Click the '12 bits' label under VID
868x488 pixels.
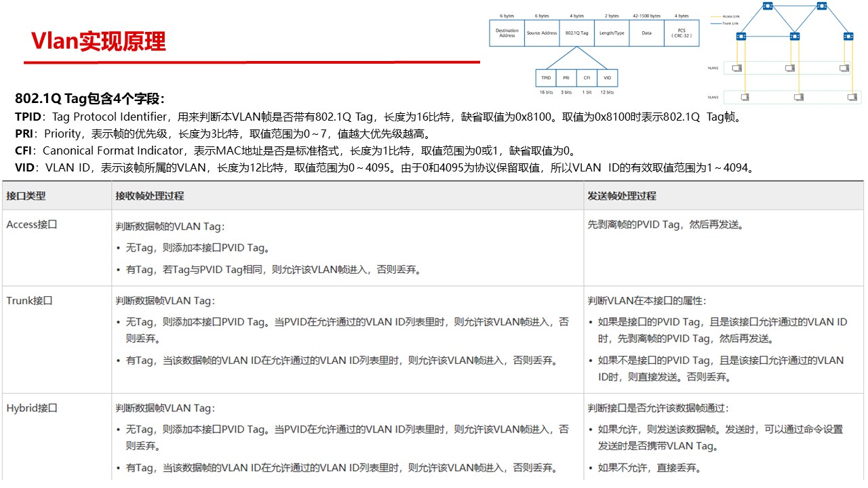[608, 92]
